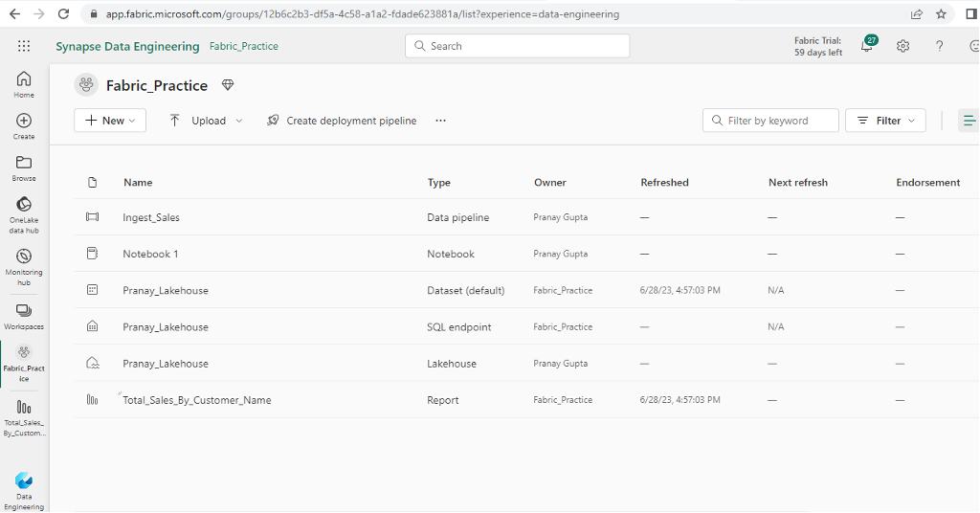Click the report icon for Total_Sales_By_Customer_Name
Viewport: 980px width, 513px height.
[x=93, y=399]
